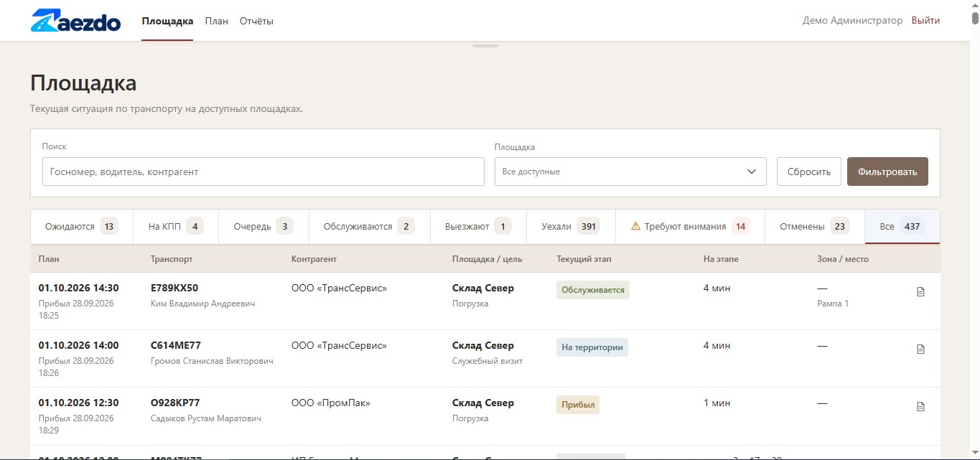Click the Служебный визит purpose text

tap(487, 361)
